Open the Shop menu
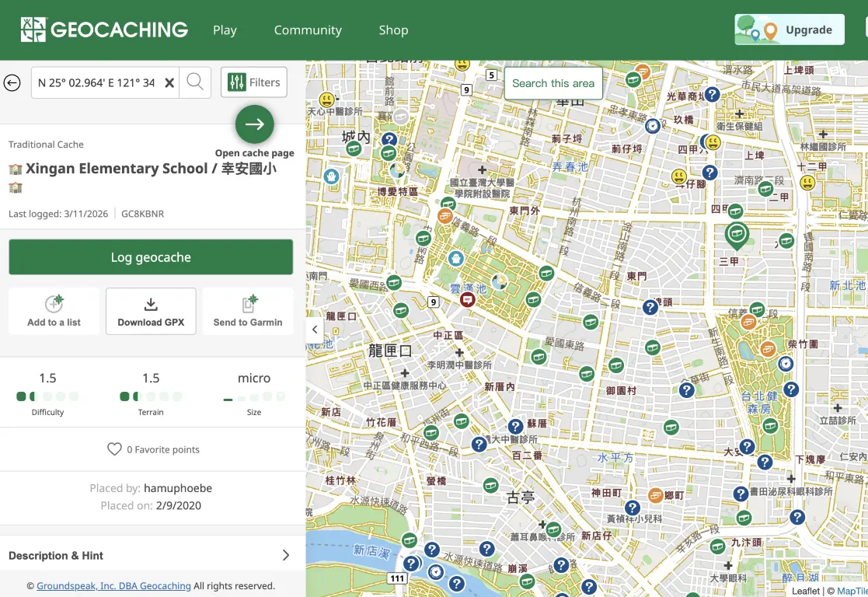This screenshot has height=597, width=868. click(393, 30)
